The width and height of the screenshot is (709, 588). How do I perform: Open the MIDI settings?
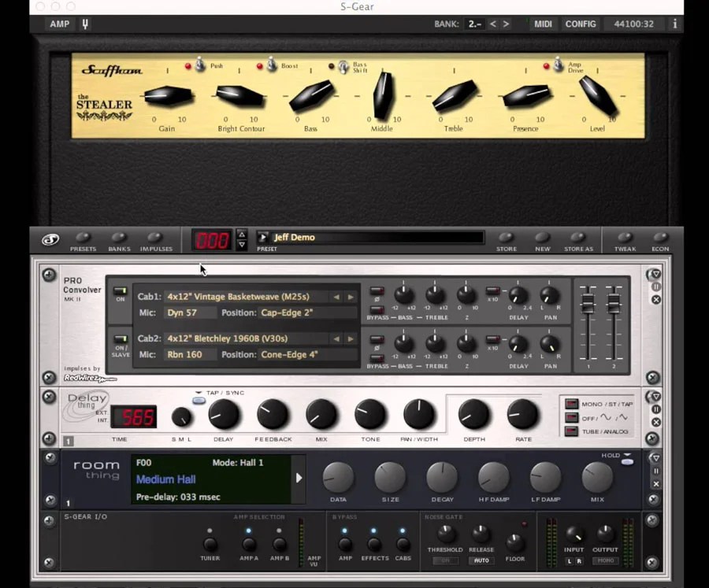tap(543, 24)
